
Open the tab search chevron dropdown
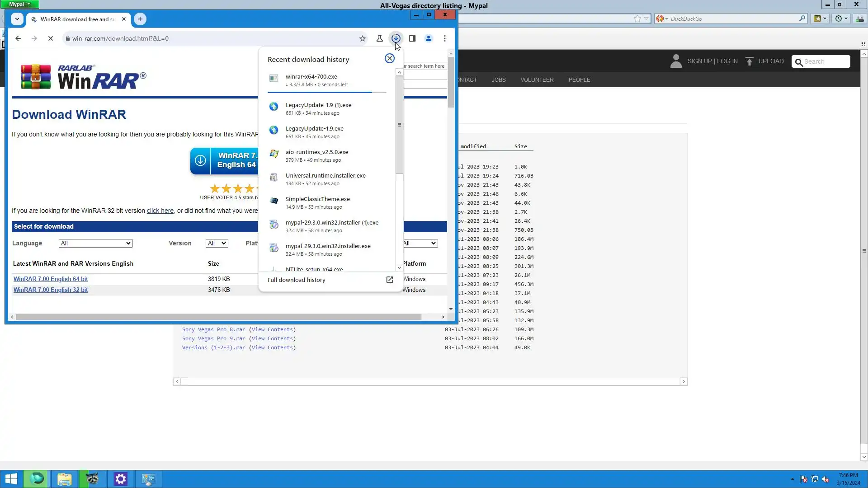pos(17,19)
